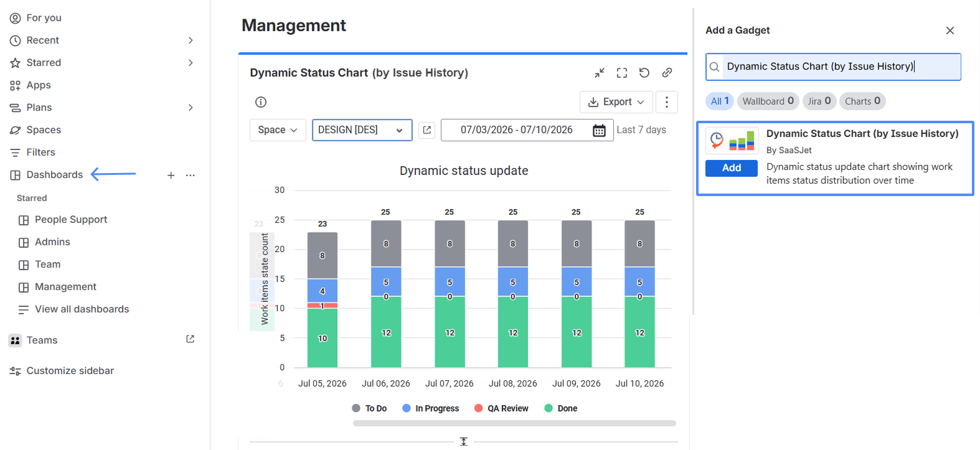The height and width of the screenshot is (450, 980).
Task: Open the Export dropdown
Action: (616, 102)
